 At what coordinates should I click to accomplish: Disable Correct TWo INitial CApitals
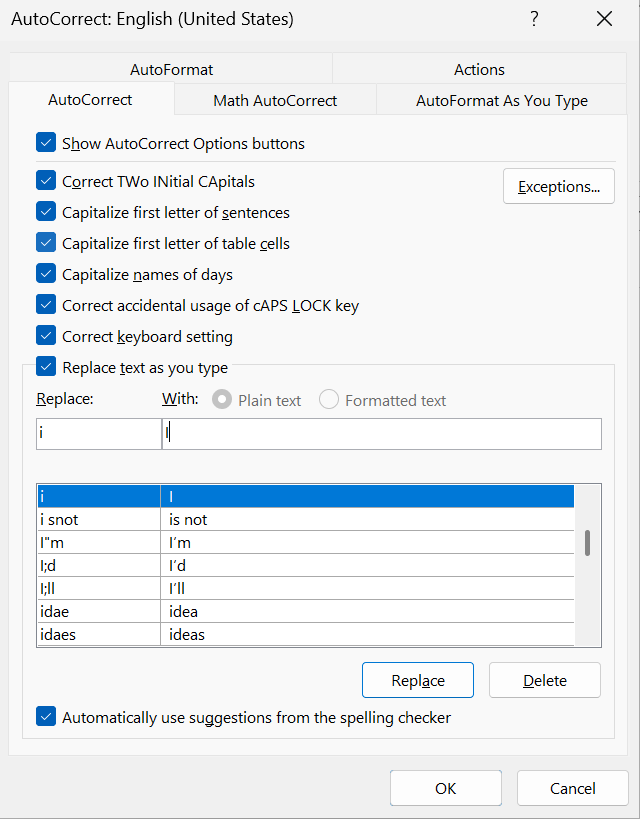coord(45,181)
